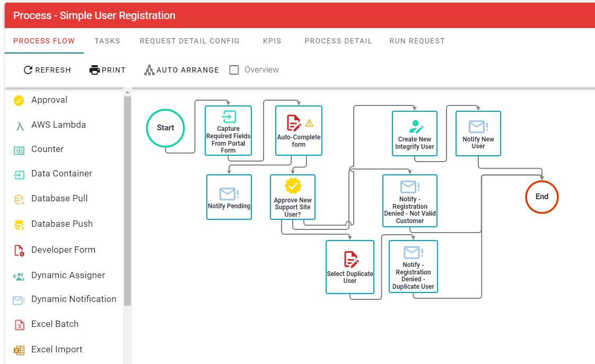This screenshot has width=595, height=364.
Task: Click the Approval badge icon in sidebar
Action: (x=19, y=101)
